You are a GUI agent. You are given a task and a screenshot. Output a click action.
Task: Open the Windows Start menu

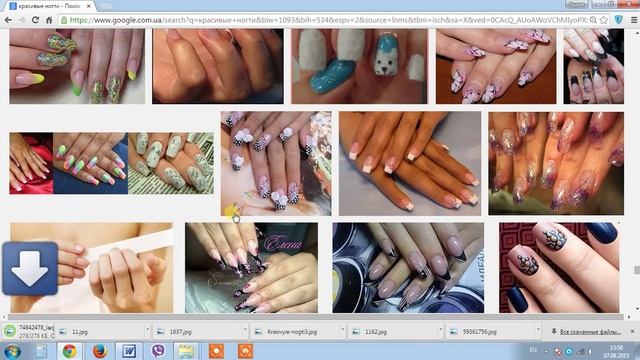tap(12, 351)
